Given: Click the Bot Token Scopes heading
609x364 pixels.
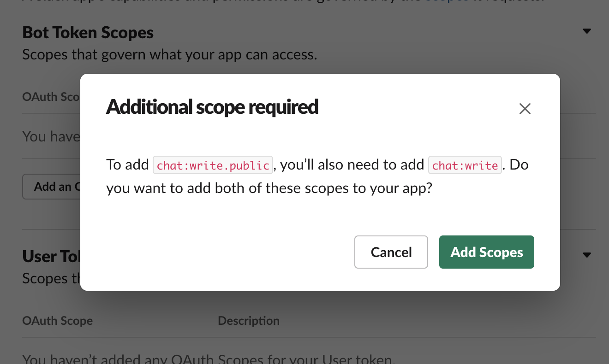Looking at the screenshot, I should [x=88, y=33].
